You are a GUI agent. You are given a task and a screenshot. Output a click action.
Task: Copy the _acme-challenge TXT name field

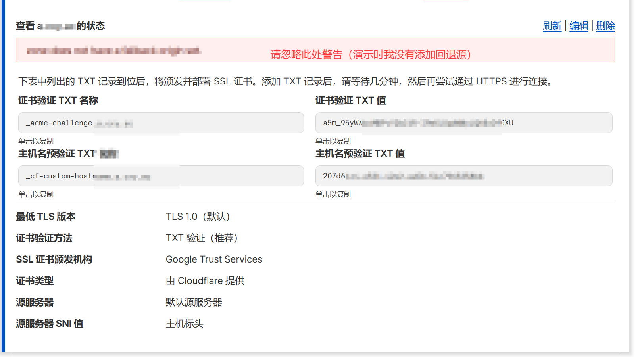pos(161,123)
